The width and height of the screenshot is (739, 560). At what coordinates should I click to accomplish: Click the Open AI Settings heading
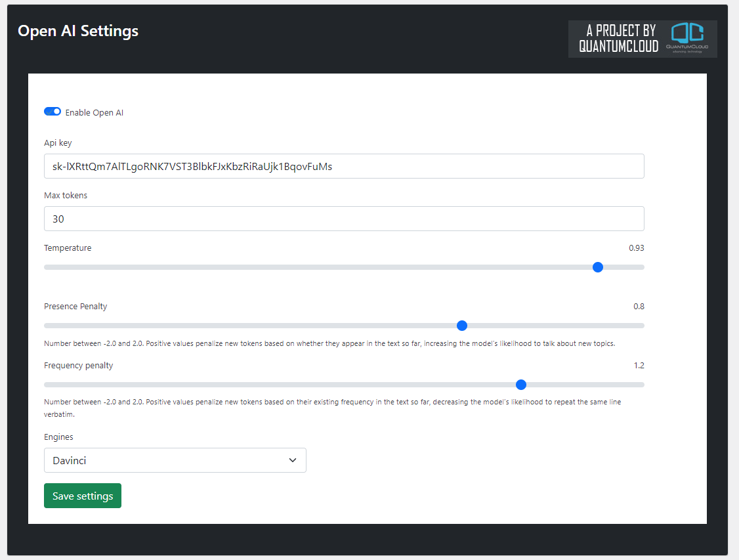(x=78, y=31)
